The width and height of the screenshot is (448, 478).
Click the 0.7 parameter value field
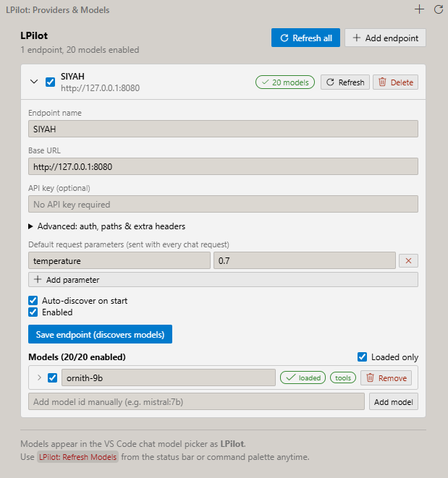coord(305,260)
